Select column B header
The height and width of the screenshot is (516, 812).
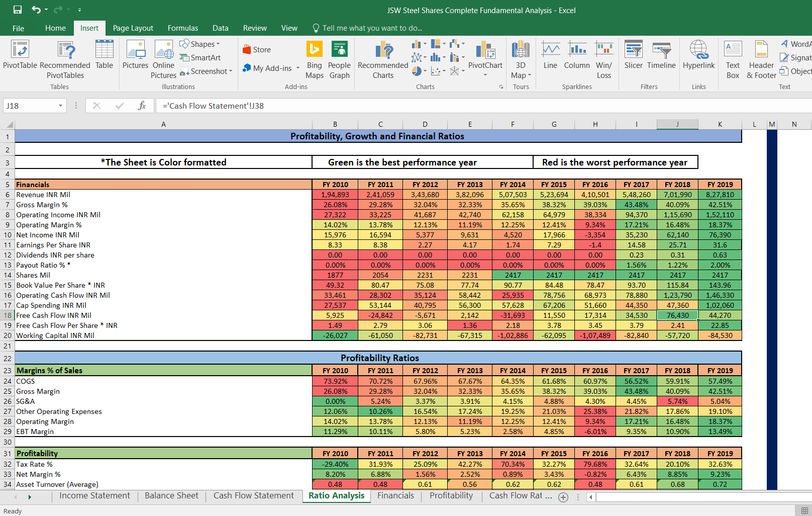tap(335, 124)
